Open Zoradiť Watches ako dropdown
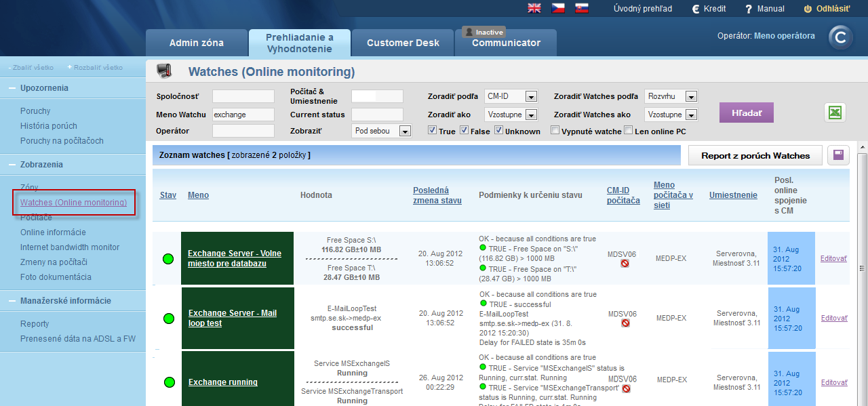The height and width of the screenshot is (406, 868). pyautogui.click(x=671, y=115)
